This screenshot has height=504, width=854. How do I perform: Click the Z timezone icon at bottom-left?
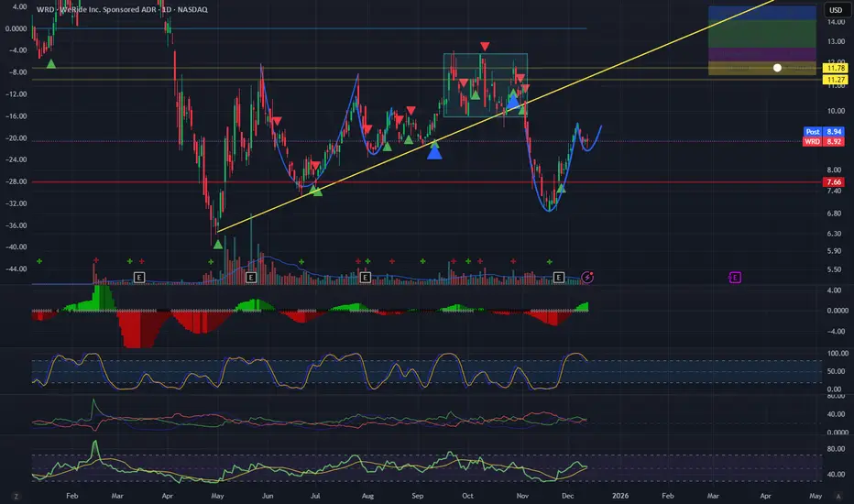point(16,497)
